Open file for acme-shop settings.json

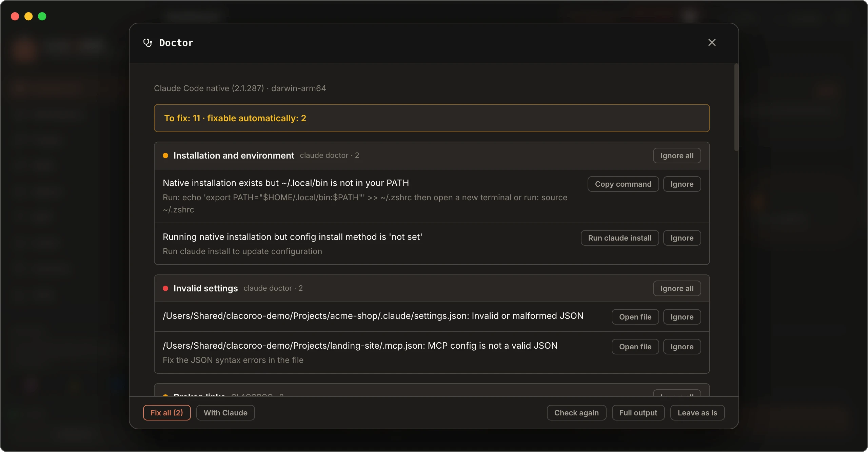(635, 317)
